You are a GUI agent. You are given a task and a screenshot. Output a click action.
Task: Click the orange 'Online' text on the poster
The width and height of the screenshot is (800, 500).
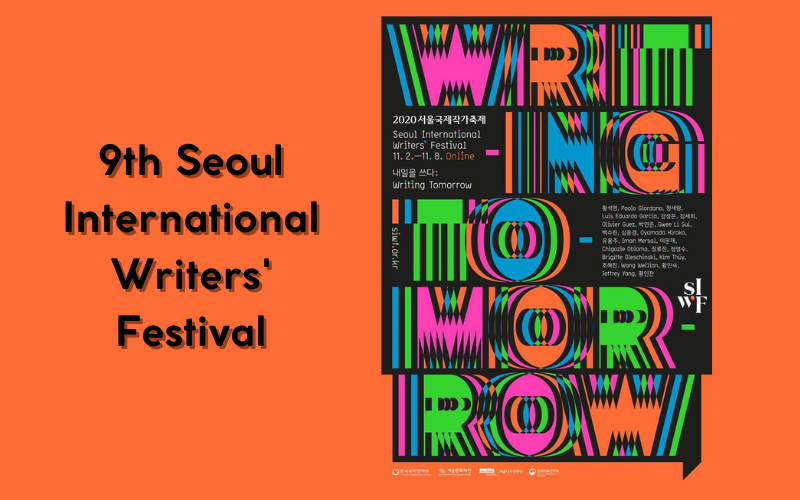[460, 155]
